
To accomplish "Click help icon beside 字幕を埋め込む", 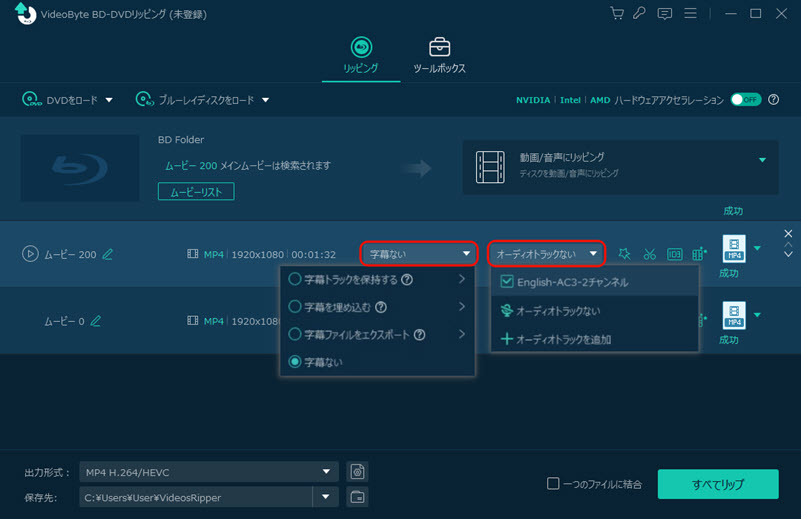I will (381, 307).
